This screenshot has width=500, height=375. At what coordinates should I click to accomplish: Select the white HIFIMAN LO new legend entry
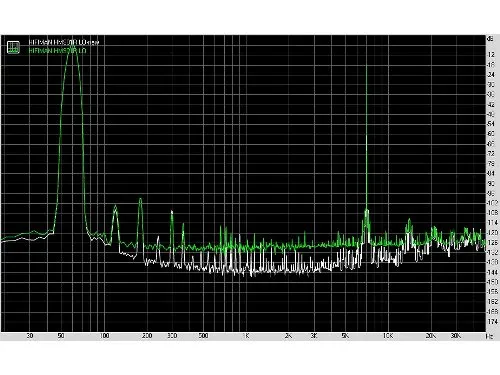point(64,42)
